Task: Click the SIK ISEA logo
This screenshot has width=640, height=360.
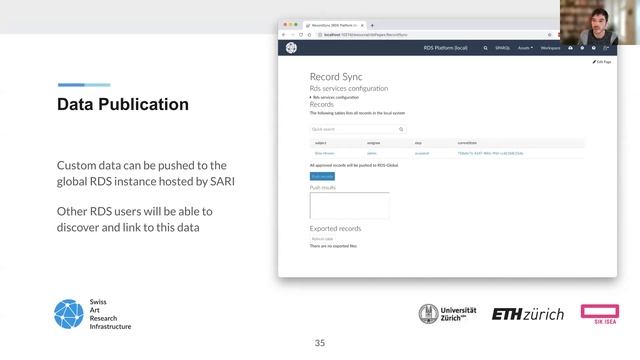Action: pos(600,314)
